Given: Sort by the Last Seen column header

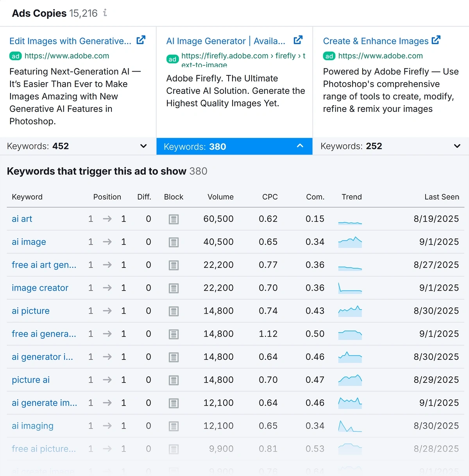Looking at the screenshot, I should pos(442,197).
